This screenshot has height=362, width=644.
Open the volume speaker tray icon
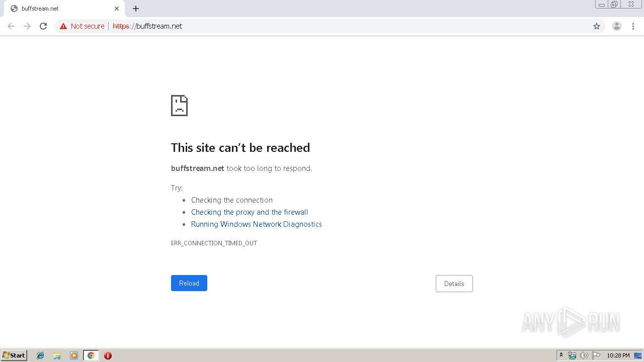pyautogui.click(x=584, y=355)
